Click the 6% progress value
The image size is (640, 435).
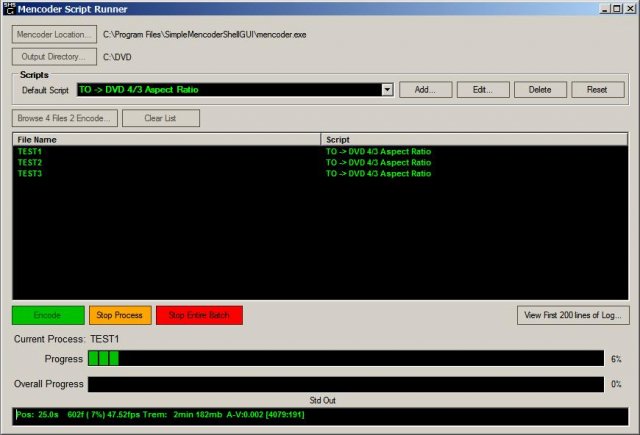[616, 359]
